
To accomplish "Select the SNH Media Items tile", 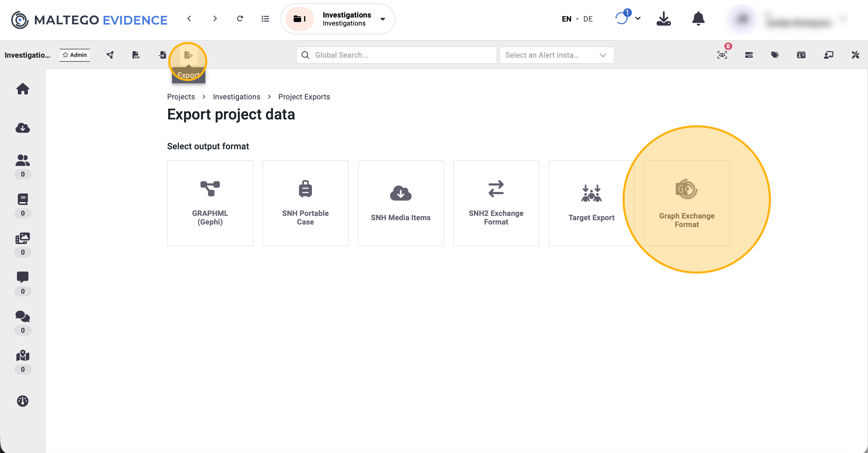I will coord(401,203).
